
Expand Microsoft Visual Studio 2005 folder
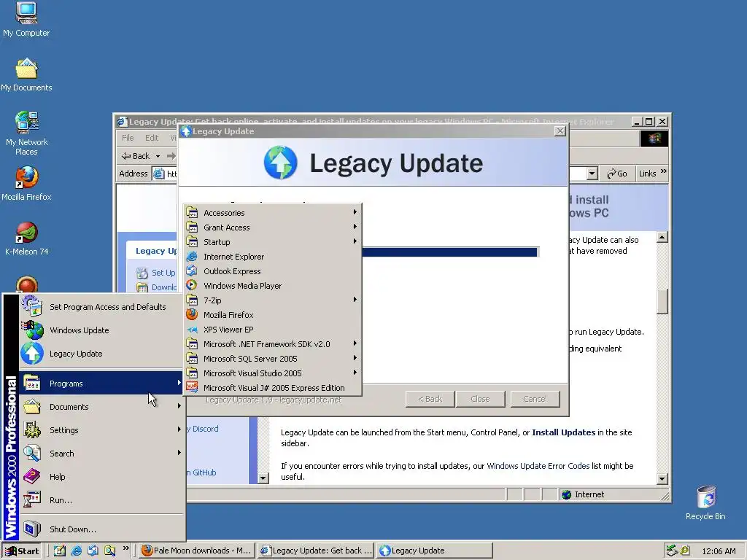point(273,373)
